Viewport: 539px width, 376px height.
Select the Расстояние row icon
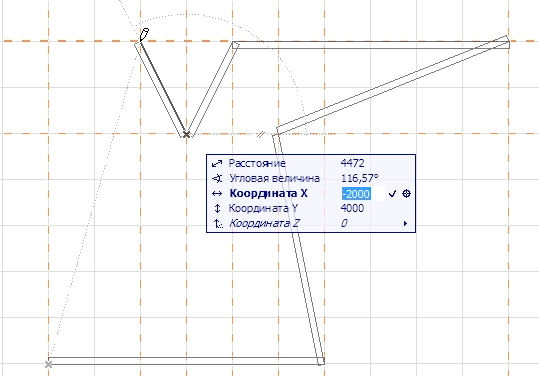[x=217, y=164]
